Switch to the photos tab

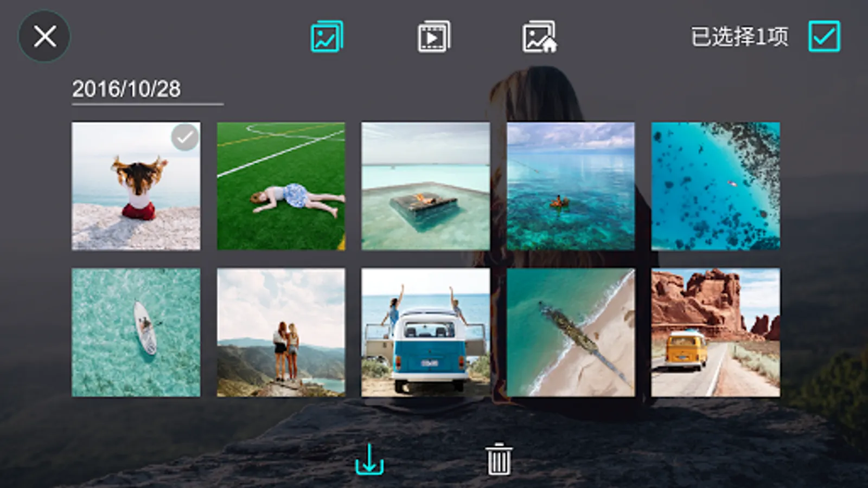[327, 36]
